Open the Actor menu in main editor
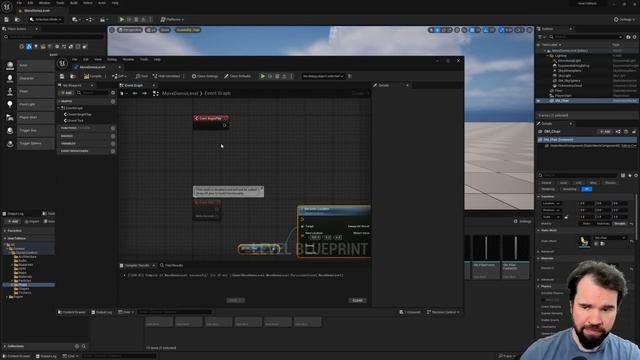The height and width of the screenshot is (360, 640). click(x=102, y=3)
